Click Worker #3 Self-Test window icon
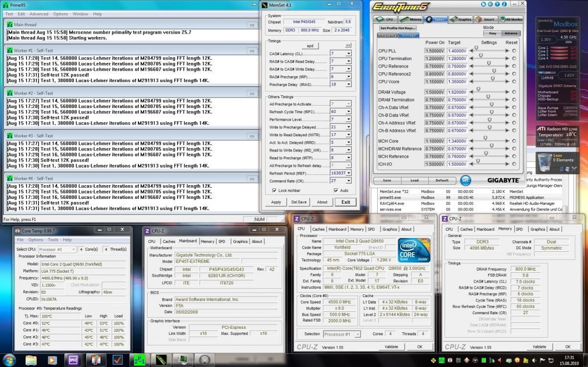The image size is (588, 367). [10, 135]
